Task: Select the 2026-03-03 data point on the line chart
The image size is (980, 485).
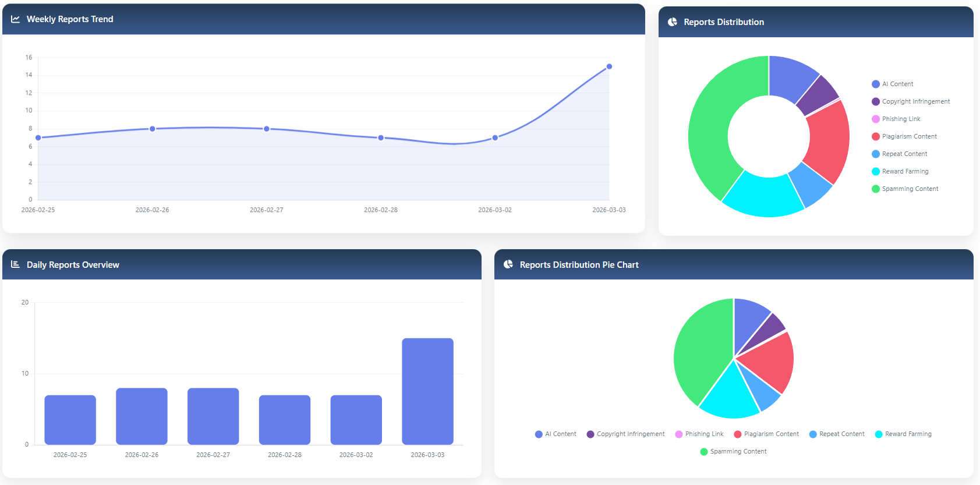Action: point(609,66)
